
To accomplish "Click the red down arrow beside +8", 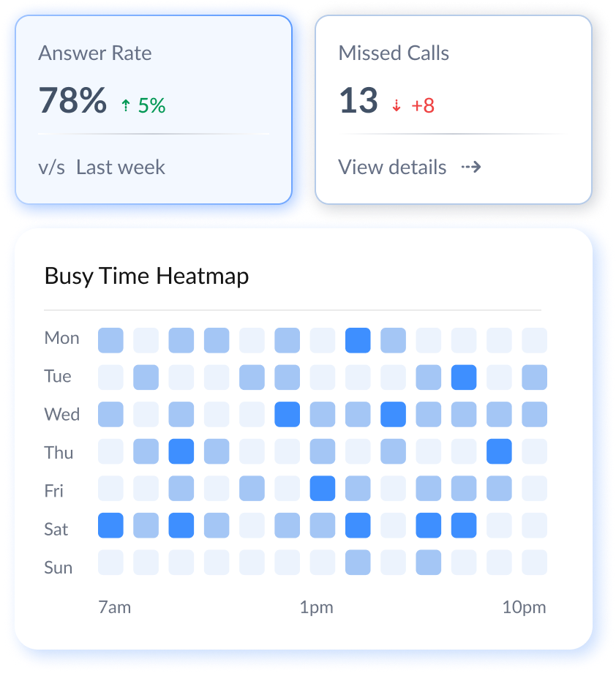I will [x=397, y=106].
